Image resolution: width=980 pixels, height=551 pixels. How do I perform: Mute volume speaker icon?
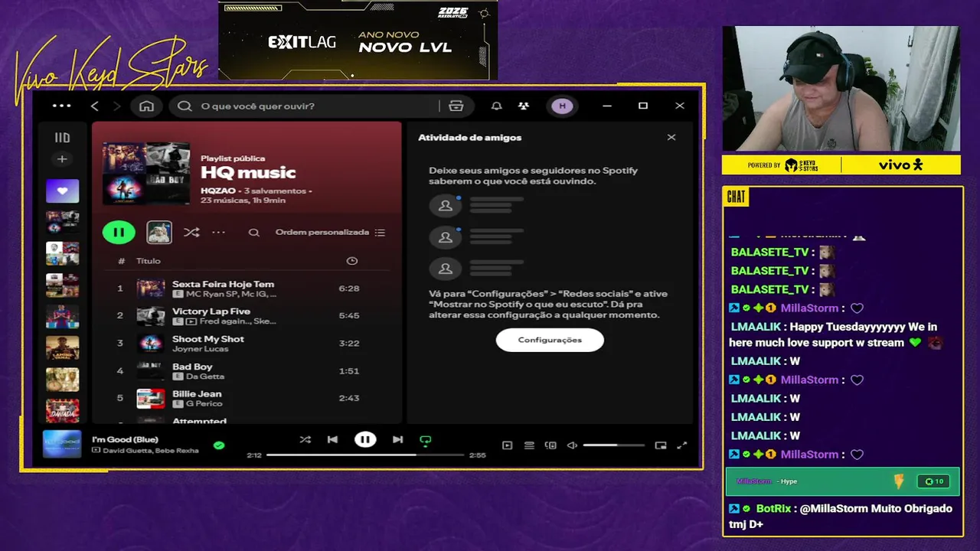tap(572, 445)
